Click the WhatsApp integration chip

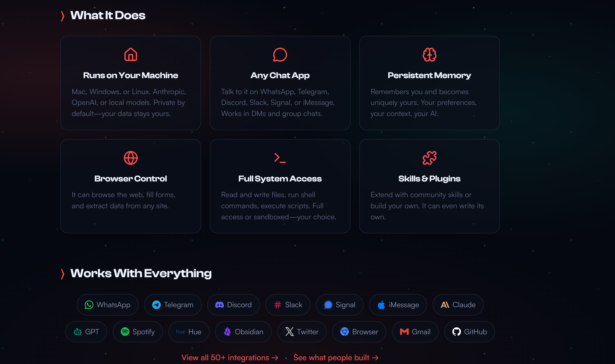pyautogui.click(x=107, y=305)
